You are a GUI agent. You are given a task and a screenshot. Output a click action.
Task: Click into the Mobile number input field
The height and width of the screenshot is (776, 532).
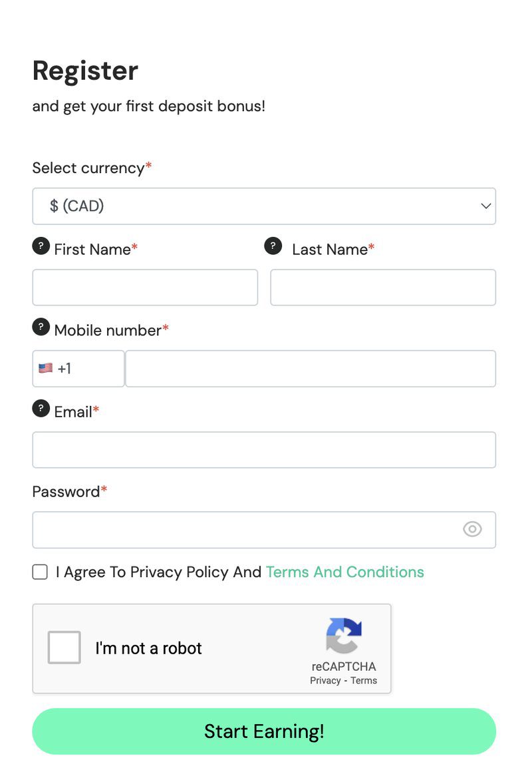coord(311,369)
